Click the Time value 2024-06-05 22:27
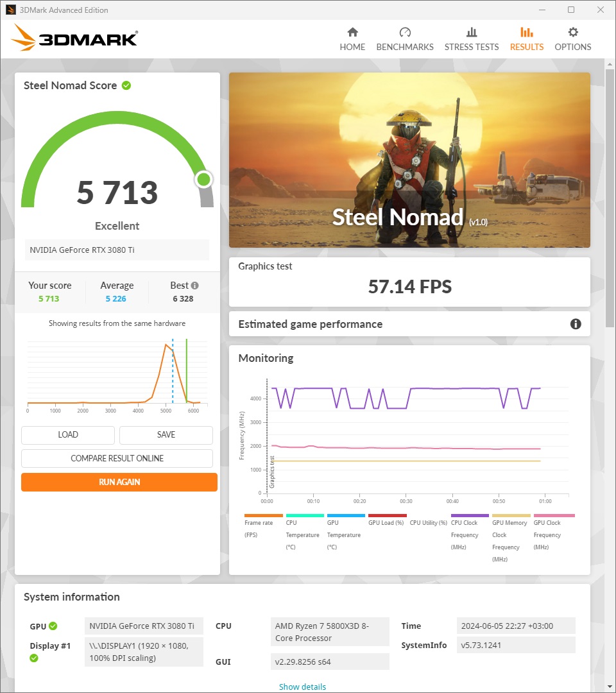The image size is (616, 693). [516, 626]
